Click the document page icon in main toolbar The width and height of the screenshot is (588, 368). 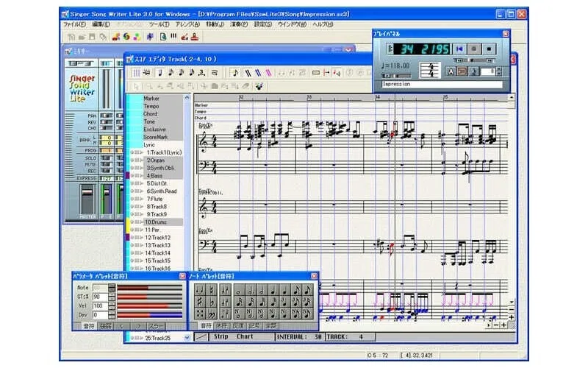(163, 37)
